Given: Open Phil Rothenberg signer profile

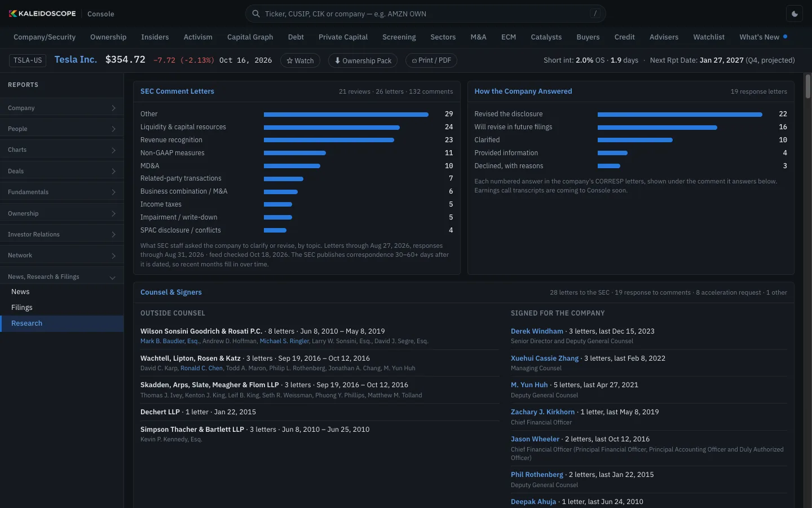Looking at the screenshot, I should (537, 475).
